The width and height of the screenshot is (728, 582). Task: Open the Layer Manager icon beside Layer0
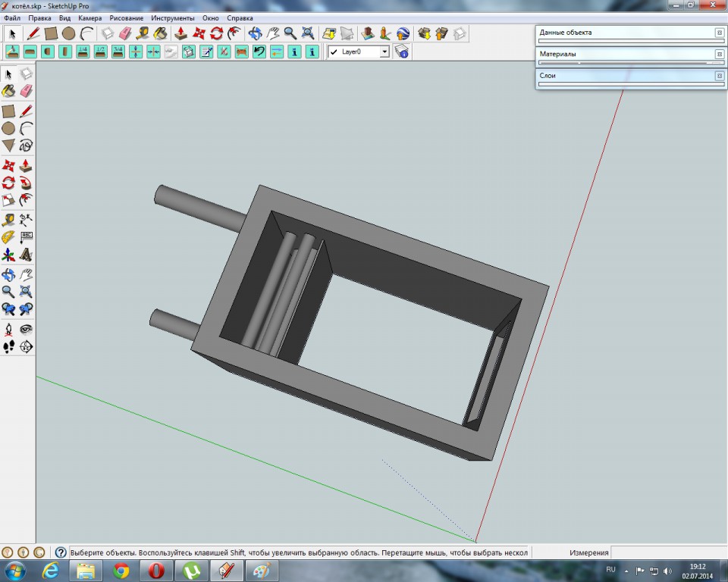pyautogui.click(x=402, y=52)
